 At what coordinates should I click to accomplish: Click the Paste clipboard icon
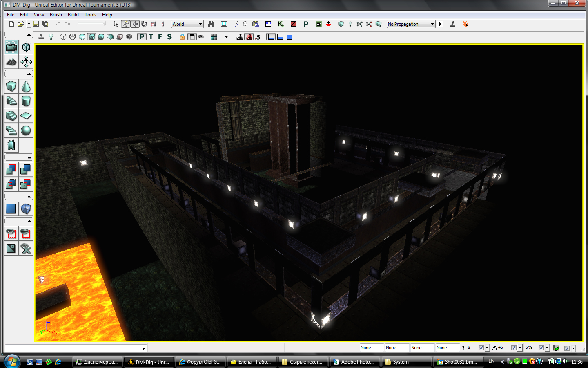coord(256,24)
